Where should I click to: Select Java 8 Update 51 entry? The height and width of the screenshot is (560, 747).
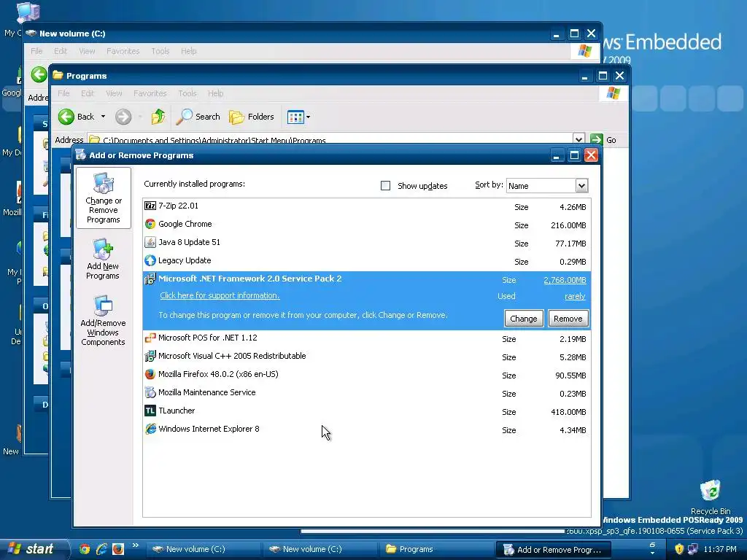[x=366, y=242]
